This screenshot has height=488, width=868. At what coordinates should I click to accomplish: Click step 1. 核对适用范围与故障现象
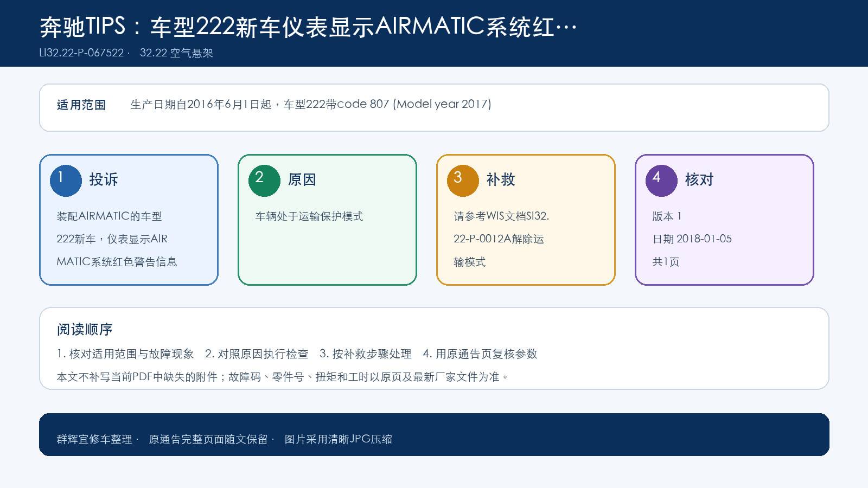tap(125, 354)
